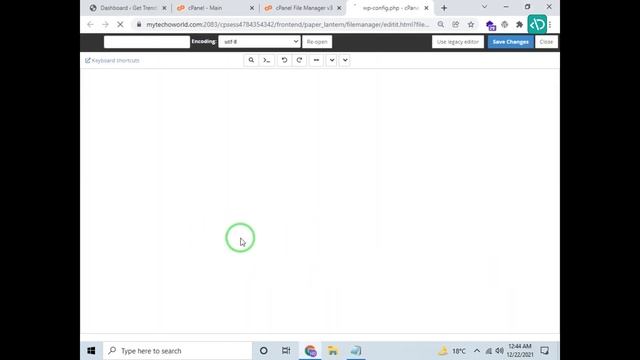This screenshot has height=360, width=640.
Task: Close the file editor
Action: click(x=546, y=42)
